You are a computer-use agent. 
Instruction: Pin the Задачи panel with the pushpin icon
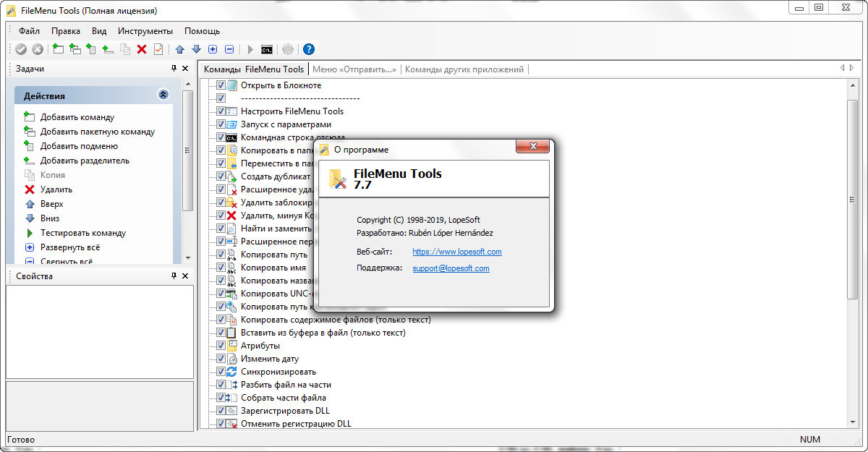(174, 69)
